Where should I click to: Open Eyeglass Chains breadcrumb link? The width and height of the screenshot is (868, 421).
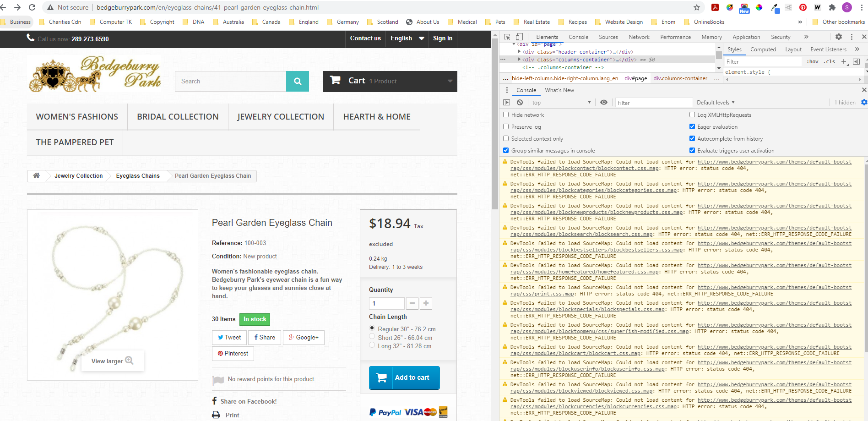click(x=138, y=176)
